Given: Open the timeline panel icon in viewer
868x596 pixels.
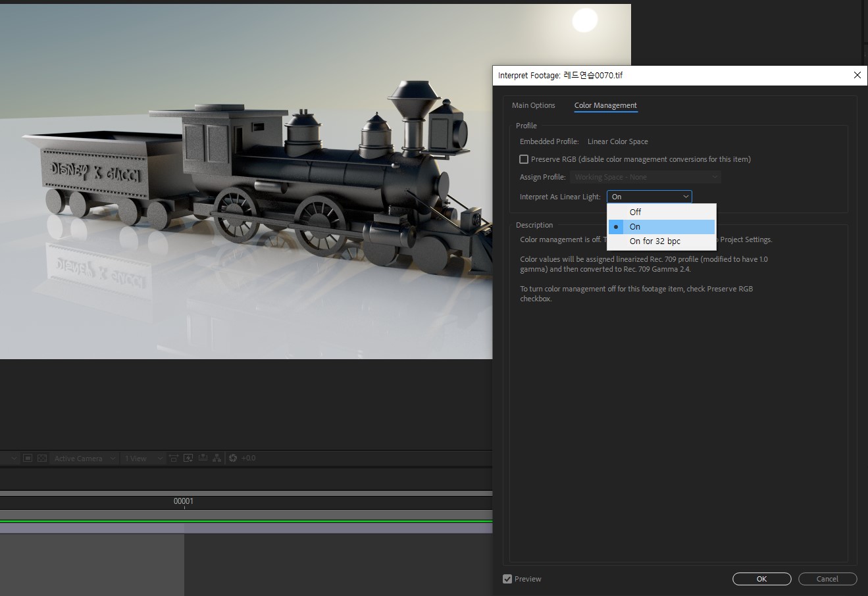Looking at the screenshot, I should [203, 458].
